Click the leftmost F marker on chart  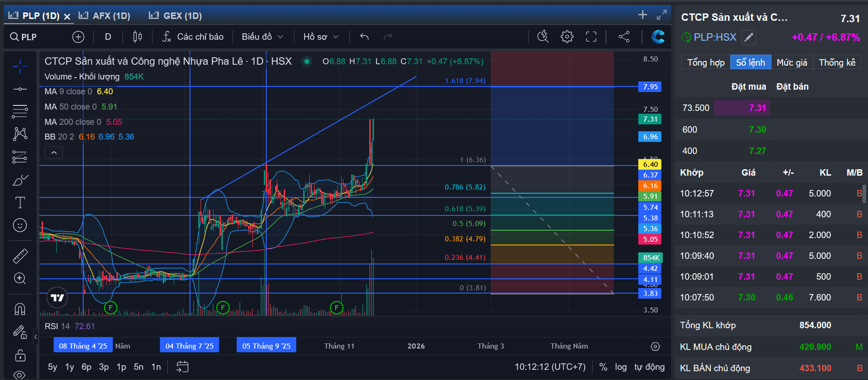point(110,307)
